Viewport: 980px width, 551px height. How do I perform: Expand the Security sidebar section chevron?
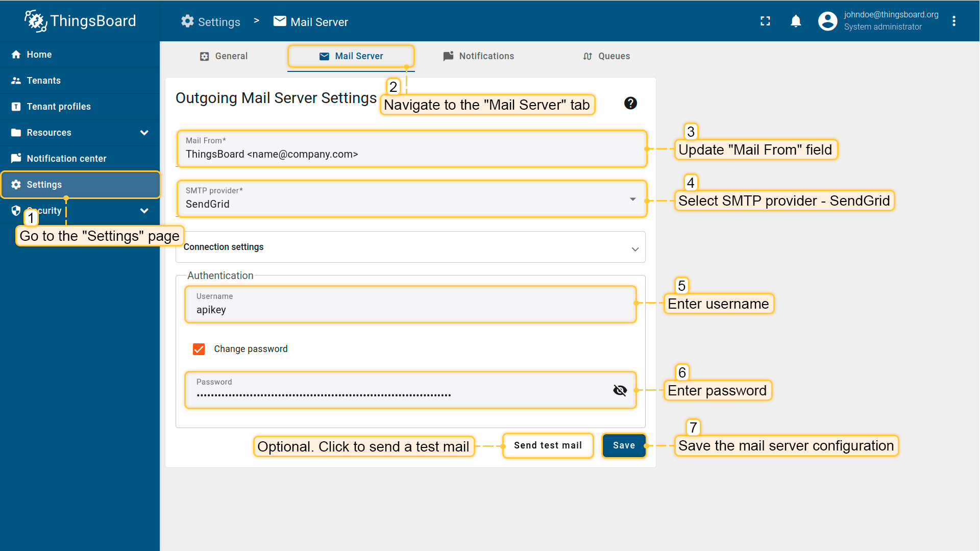144,211
